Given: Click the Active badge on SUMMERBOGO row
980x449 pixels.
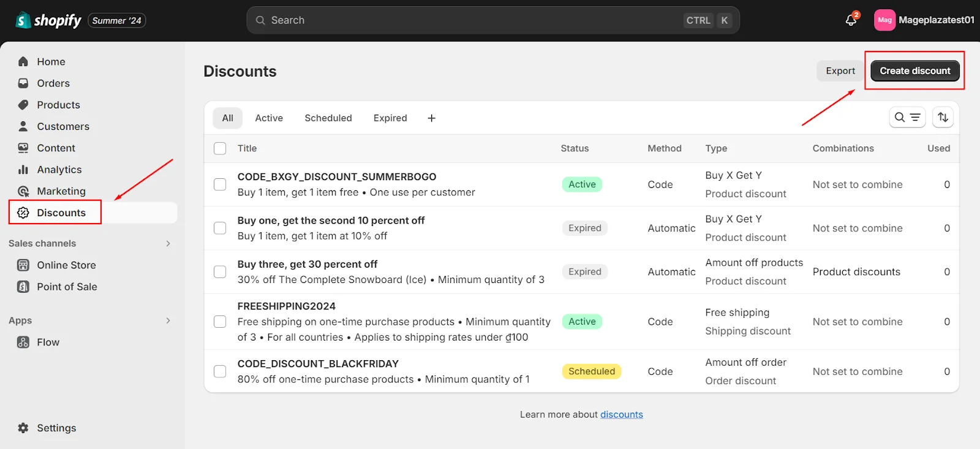Looking at the screenshot, I should pos(582,184).
